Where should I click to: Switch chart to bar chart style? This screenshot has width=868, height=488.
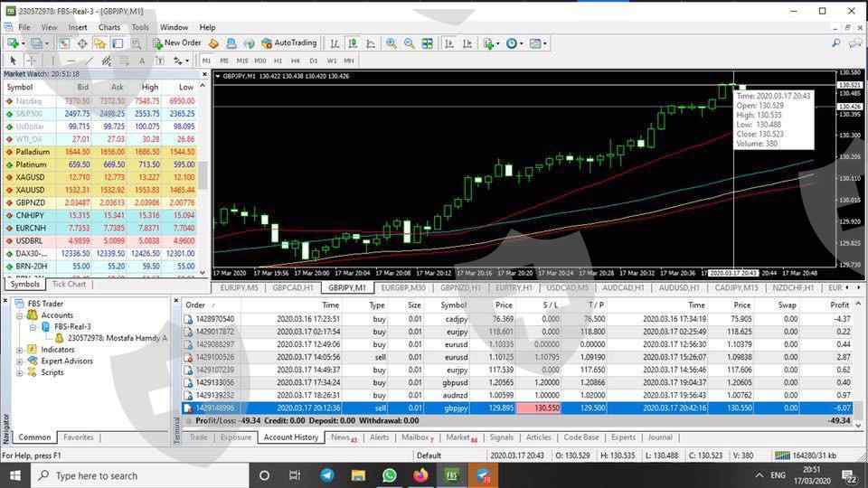(x=335, y=43)
